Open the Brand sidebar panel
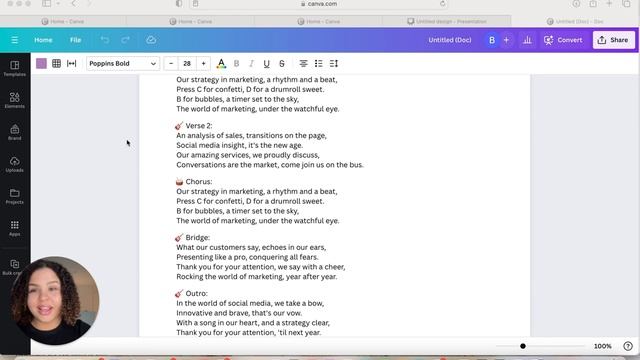 click(x=15, y=132)
